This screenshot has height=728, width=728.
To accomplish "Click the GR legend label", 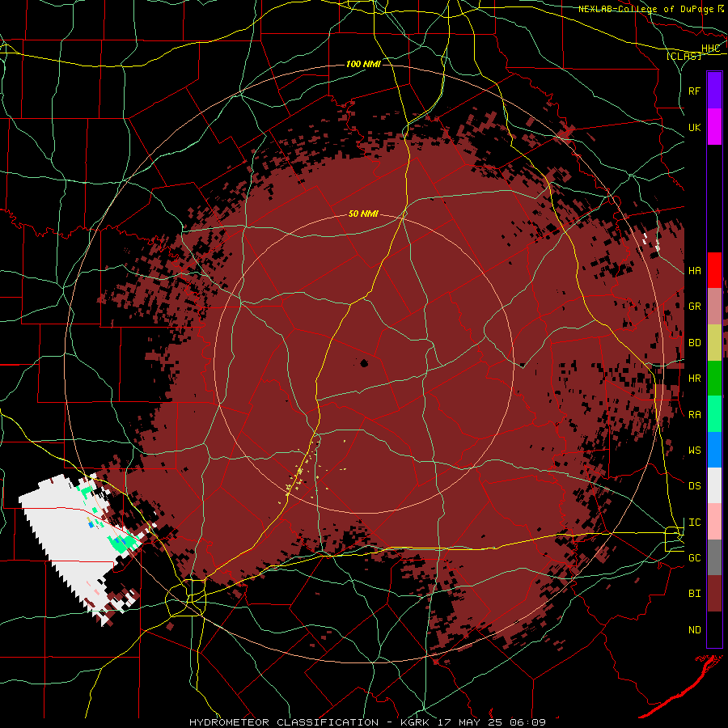I will click(x=695, y=307).
